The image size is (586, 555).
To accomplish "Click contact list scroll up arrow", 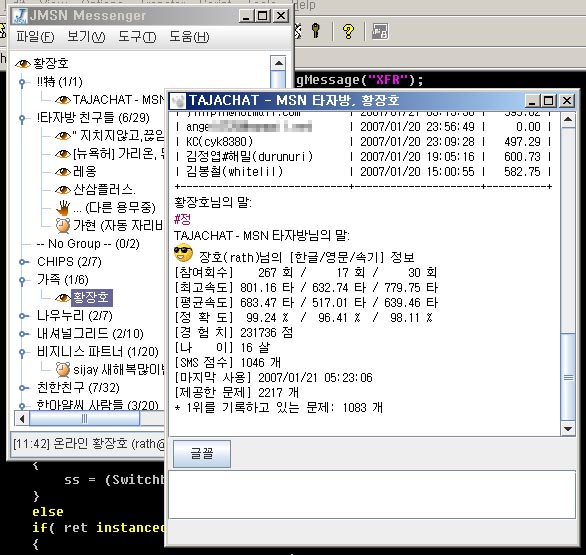I will [278, 63].
